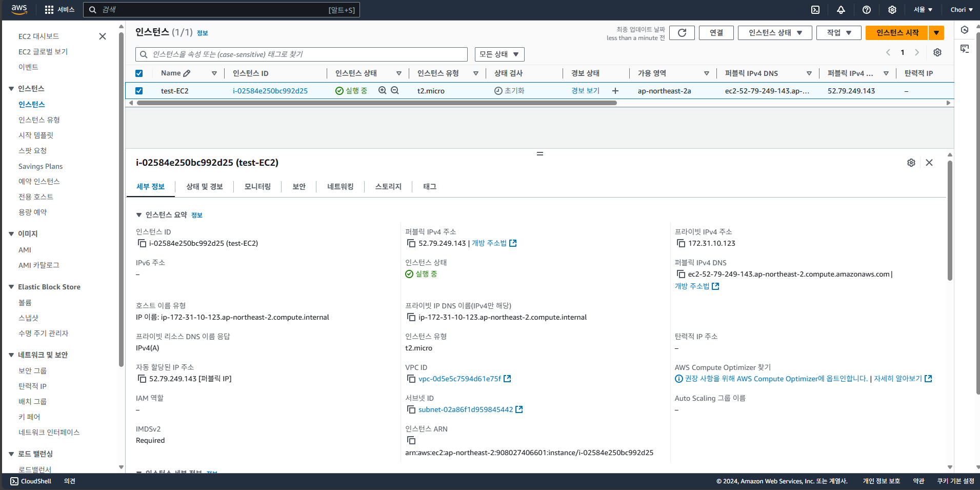Viewport: 980px width, 490px height.
Task: Open VPC link vpc-0d5e5c7594d61e75f
Action: (x=459, y=379)
